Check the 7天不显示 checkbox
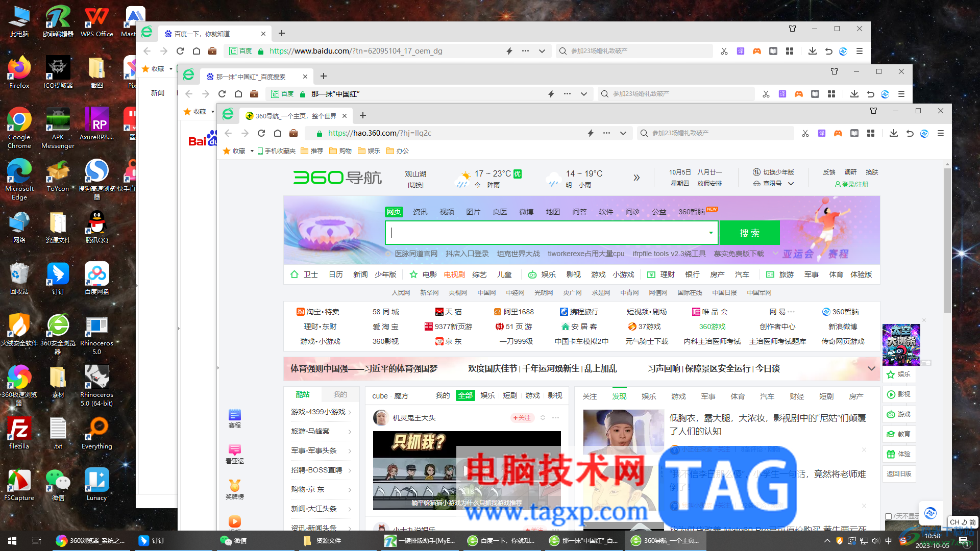The image size is (980, 551). pyautogui.click(x=889, y=516)
